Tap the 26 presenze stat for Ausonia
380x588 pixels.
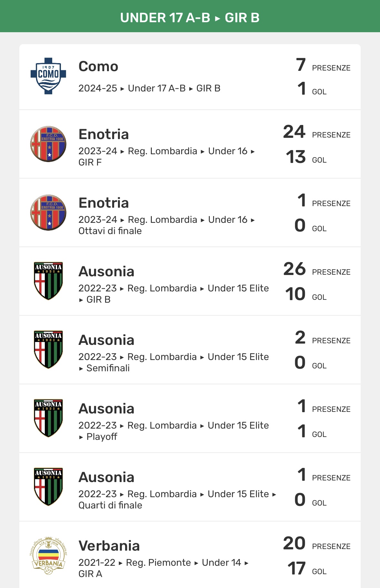click(294, 269)
